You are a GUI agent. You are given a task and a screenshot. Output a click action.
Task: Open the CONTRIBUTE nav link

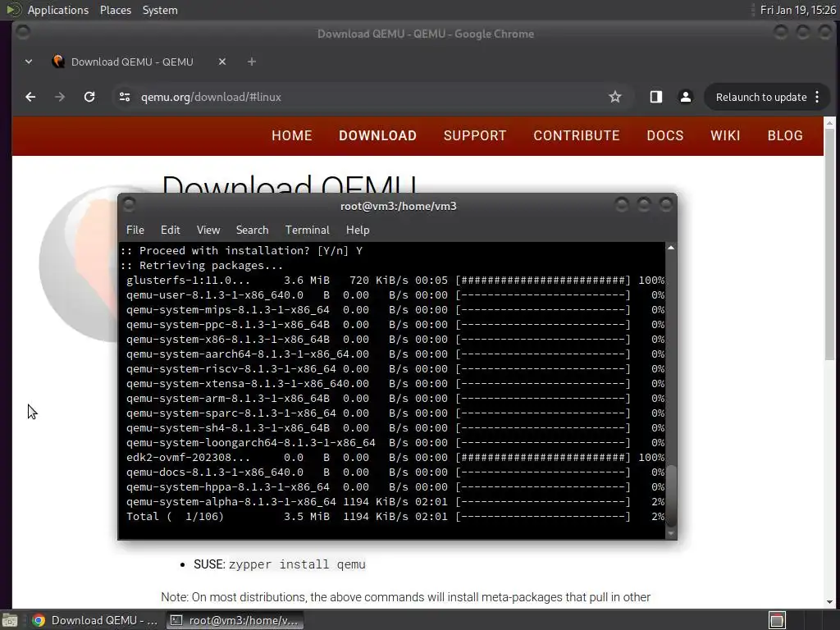[577, 135]
